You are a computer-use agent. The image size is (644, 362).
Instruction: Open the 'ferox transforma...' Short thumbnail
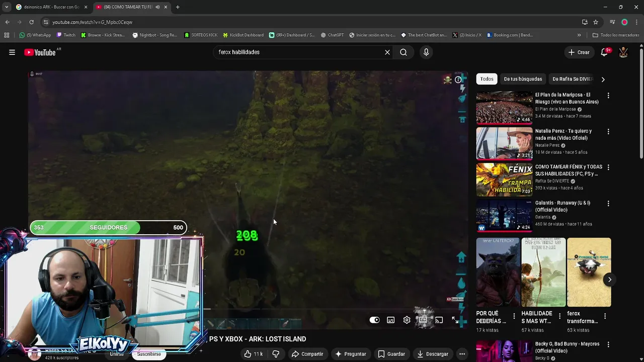[x=589, y=272]
